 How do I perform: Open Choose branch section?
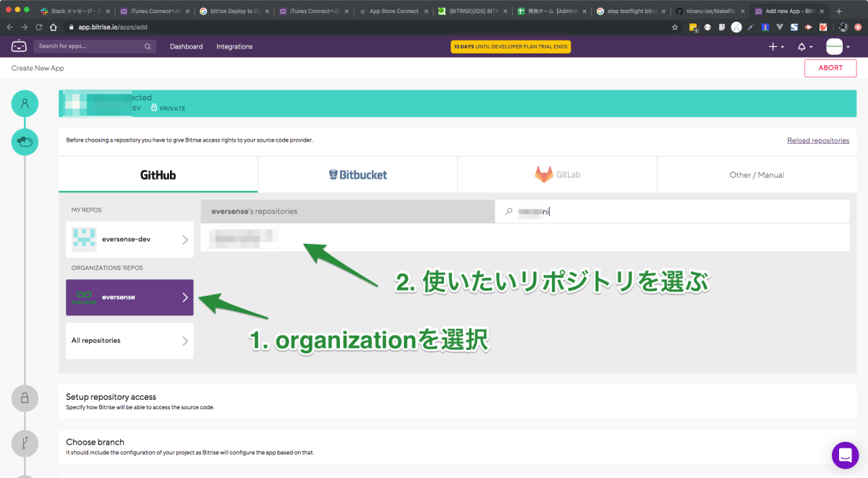tap(457, 446)
